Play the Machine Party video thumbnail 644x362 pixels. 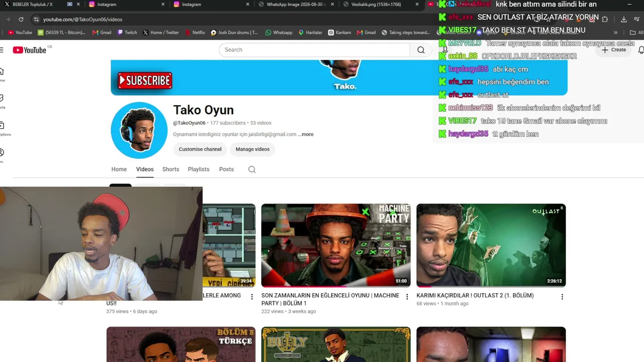(336, 245)
